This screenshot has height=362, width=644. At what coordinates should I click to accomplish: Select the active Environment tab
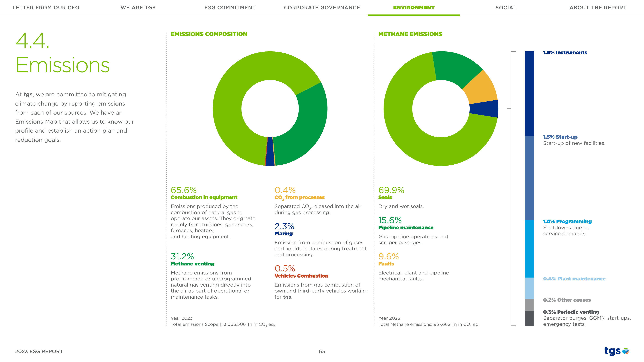(x=414, y=8)
